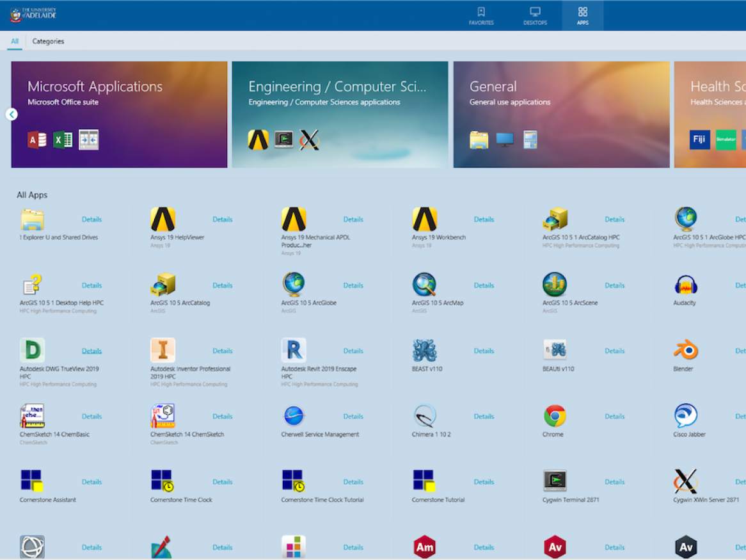Open the Microsoft Applications category tile

point(119,115)
